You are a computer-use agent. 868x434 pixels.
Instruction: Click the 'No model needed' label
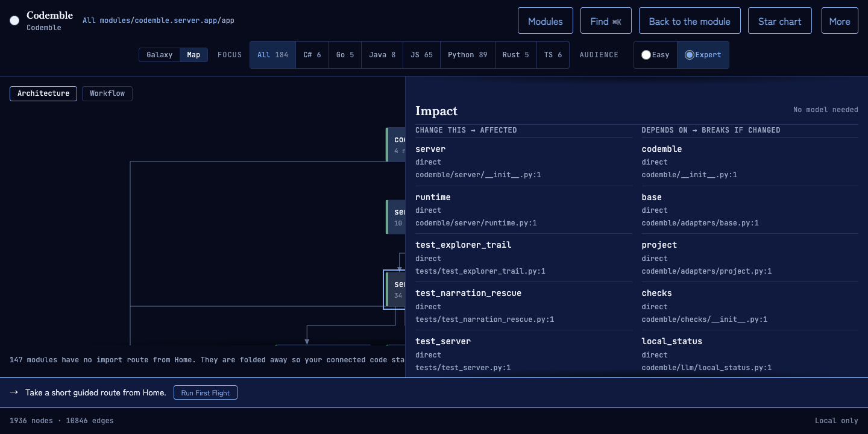click(826, 110)
